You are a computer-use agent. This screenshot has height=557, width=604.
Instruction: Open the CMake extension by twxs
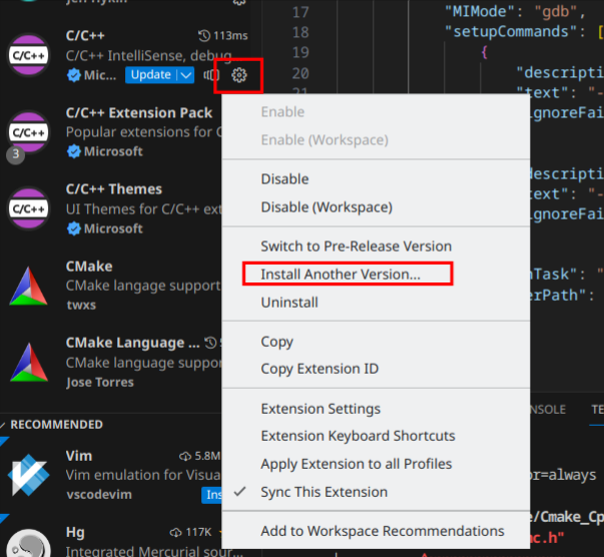(89, 266)
